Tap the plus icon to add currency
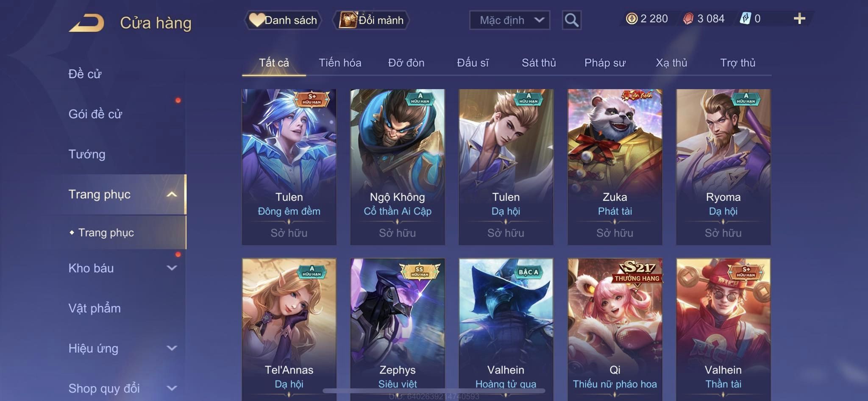Screen dimensions: 868x401 pyautogui.click(x=799, y=19)
